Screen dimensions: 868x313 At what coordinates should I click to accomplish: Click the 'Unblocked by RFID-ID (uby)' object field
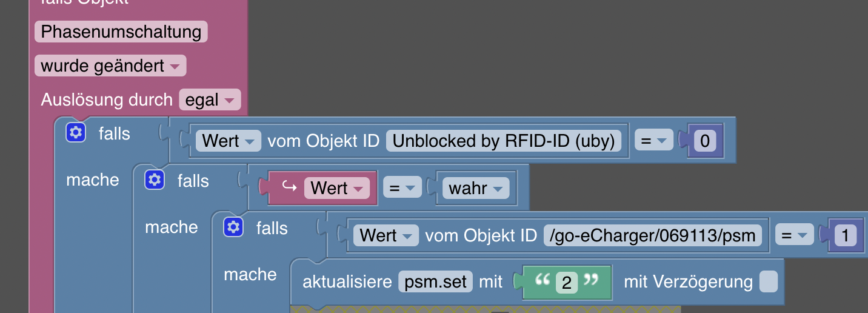503,141
